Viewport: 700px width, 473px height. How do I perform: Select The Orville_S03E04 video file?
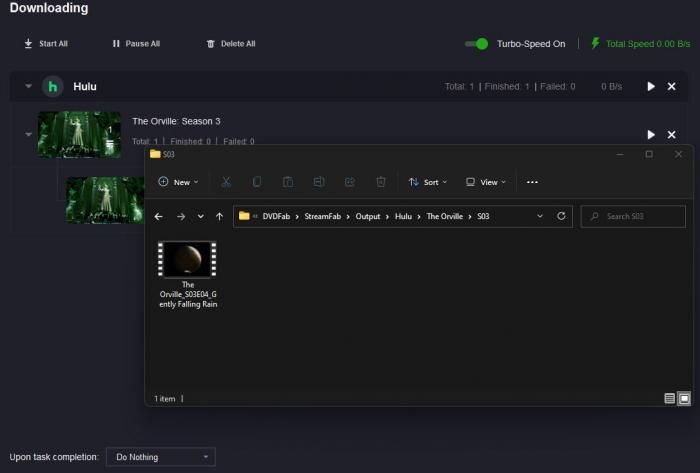(x=188, y=275)
